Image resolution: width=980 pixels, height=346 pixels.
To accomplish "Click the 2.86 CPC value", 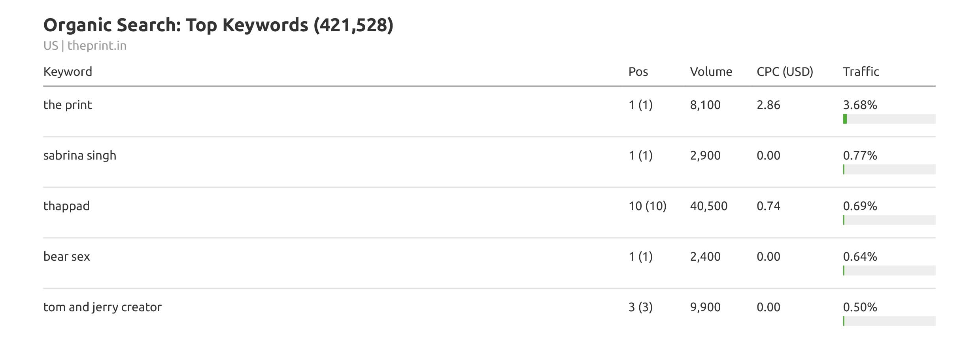I will (x=768, y=105).
